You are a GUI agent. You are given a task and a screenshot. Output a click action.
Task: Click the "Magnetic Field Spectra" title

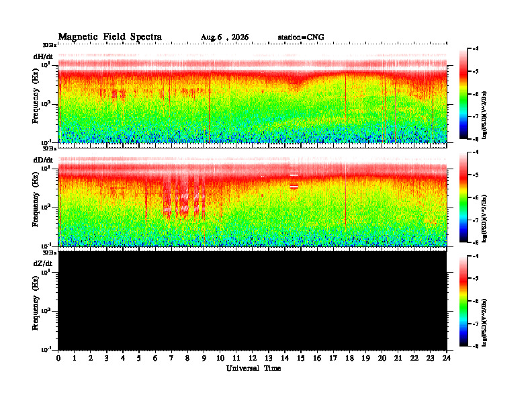point(110,37)
